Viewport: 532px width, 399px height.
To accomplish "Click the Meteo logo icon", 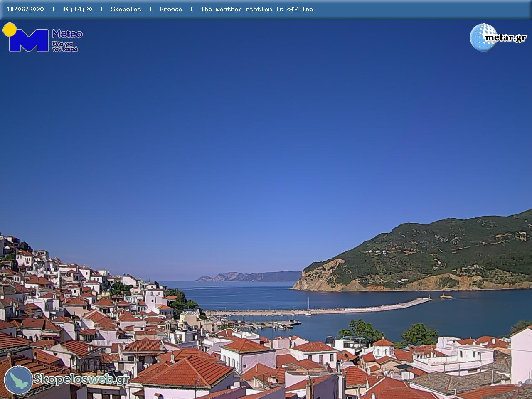I will point(26,37).
